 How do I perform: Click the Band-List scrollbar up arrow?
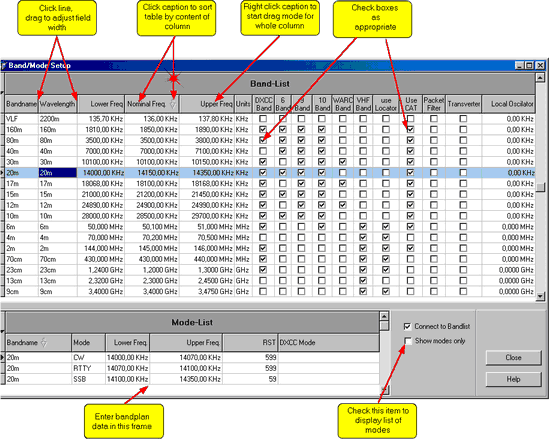point(540,78)
